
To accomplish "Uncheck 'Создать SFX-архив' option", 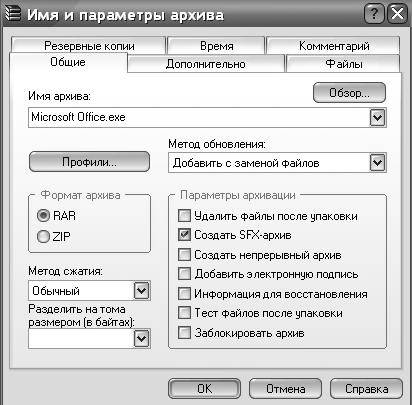I will [184, 235].
